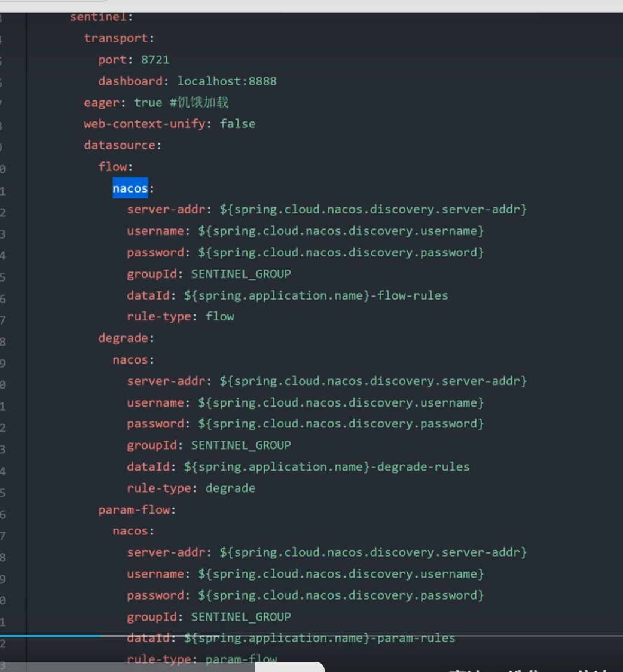
Task: Click 'username' key under param-flow section
Action: [155, 574]
